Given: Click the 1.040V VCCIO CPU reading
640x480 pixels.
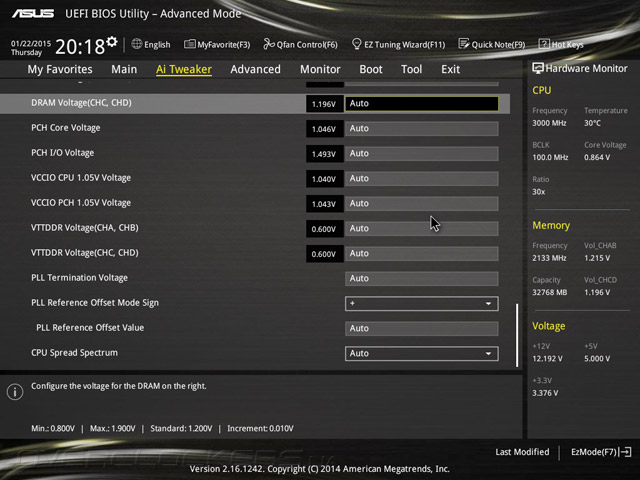Looking at the screenshot, I should [x=324, y=179].
